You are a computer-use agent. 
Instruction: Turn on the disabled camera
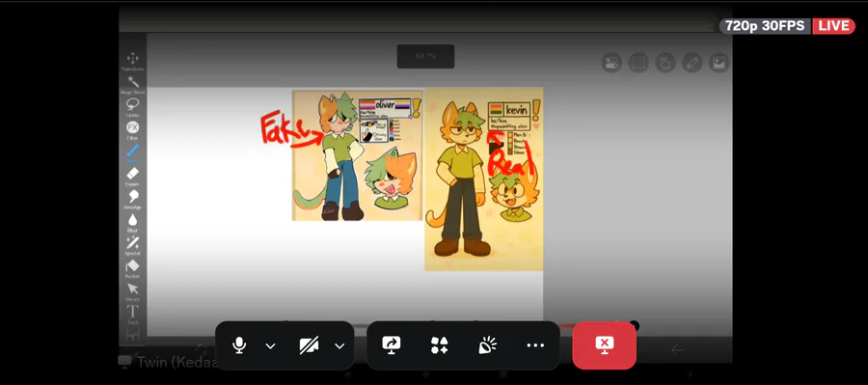tap(309, 345)
